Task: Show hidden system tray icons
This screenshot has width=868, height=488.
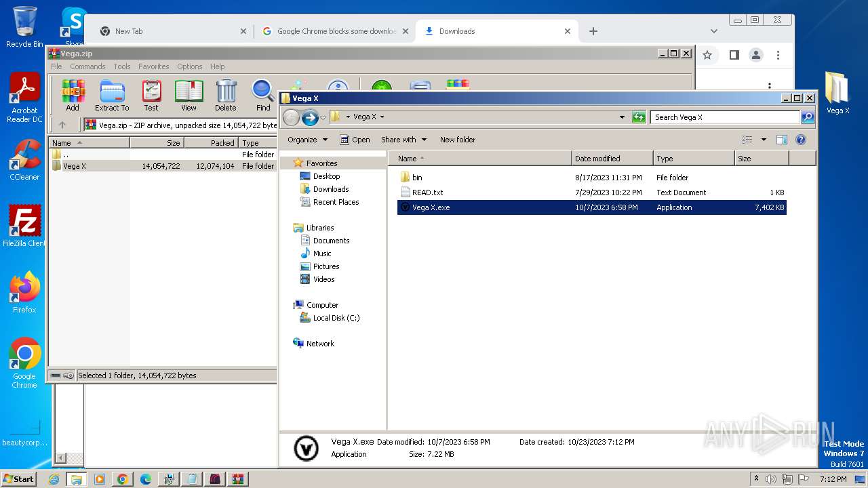Action: (757, 479)
